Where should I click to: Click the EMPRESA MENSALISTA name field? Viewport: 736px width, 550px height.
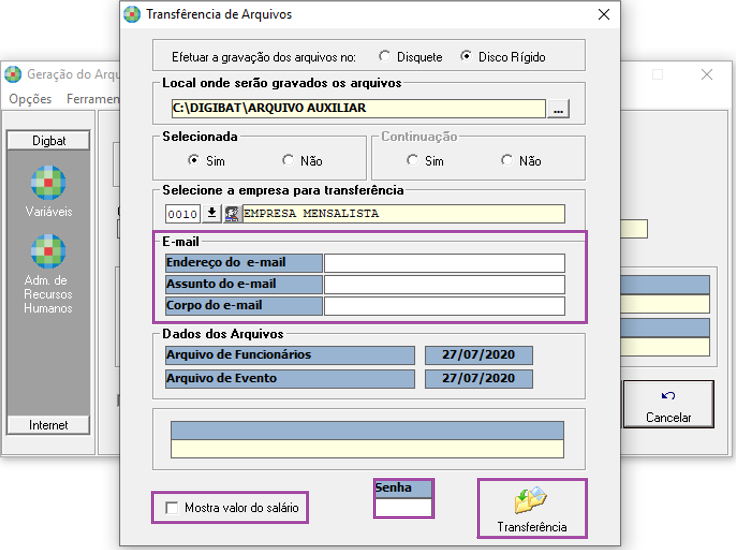(x=404, y=214)
